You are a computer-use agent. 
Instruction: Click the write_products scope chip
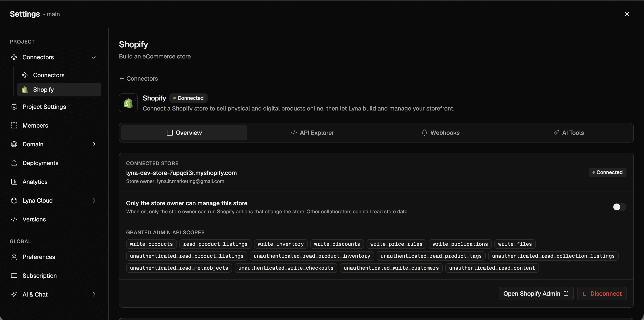[x=152, y=244]
